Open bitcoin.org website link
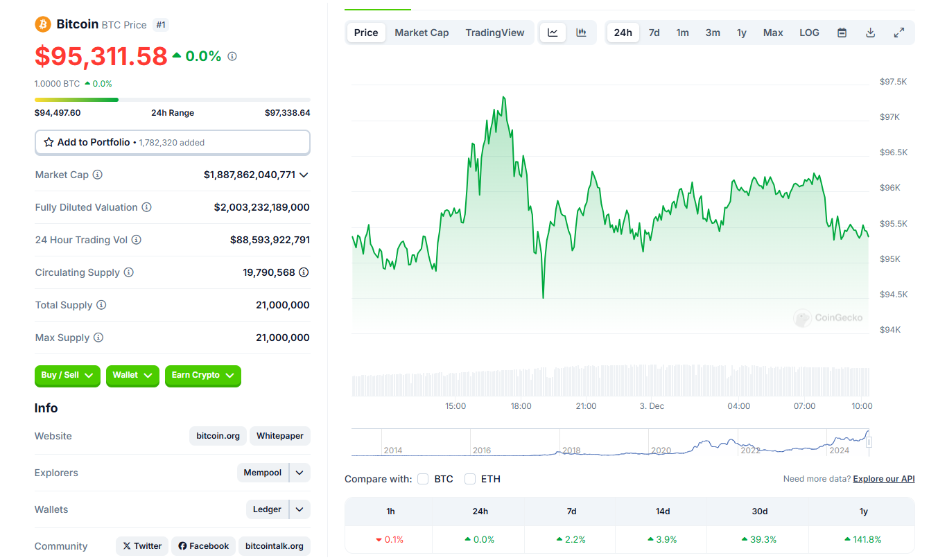Screen dimensions: 929x560 (218, 436)
